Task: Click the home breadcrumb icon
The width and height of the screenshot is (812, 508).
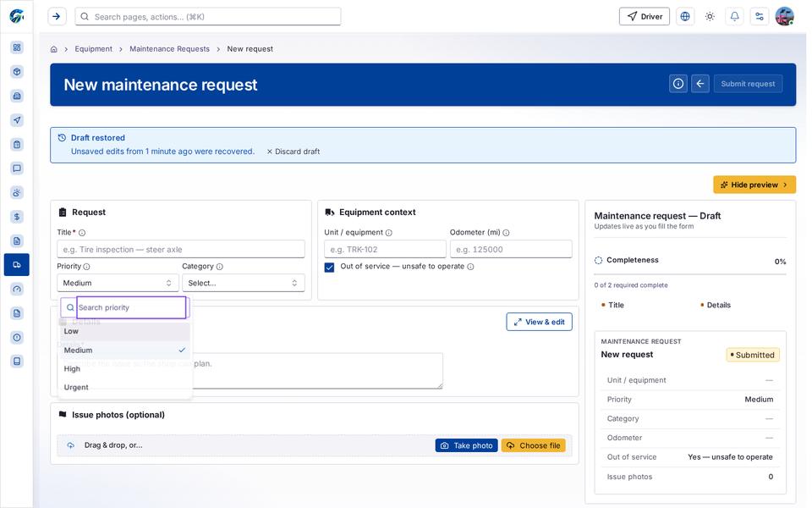Action: (54, 49)
